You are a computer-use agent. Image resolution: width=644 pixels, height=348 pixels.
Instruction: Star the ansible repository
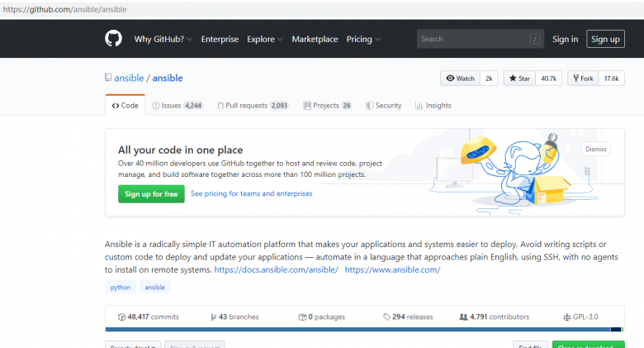coord(519,79)
